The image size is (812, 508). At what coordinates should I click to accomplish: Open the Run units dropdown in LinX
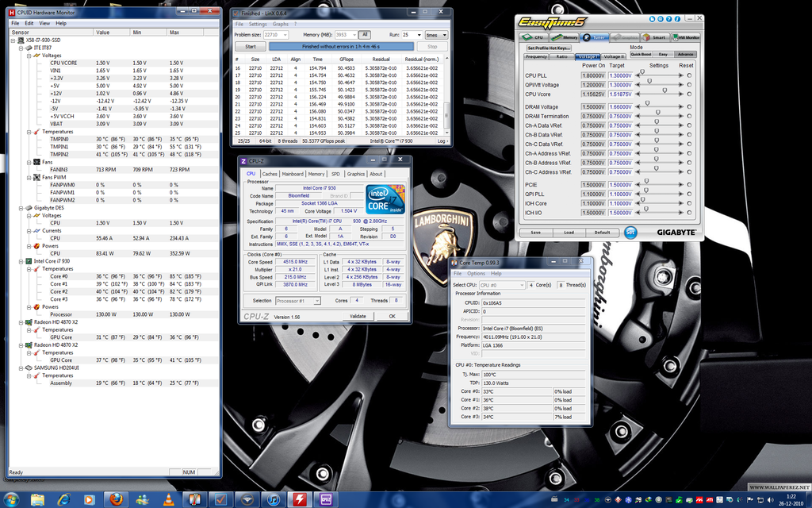pyautogui.click(x=437, y=35)
